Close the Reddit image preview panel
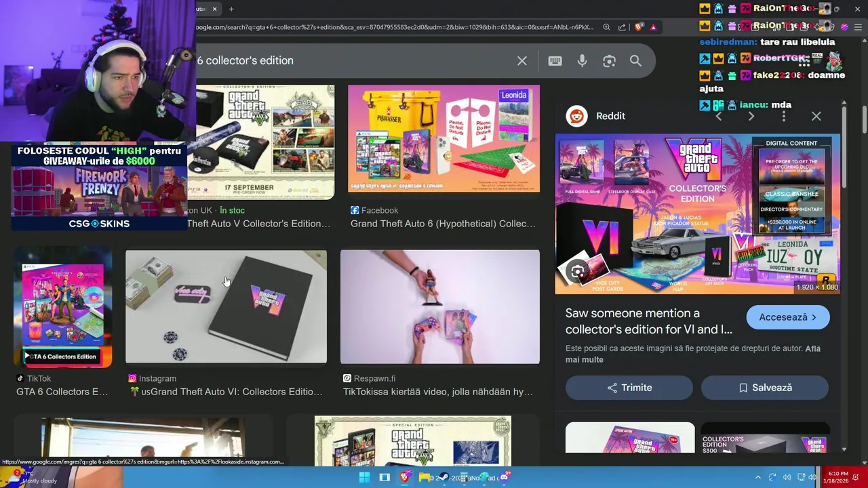Viewport: 868px width, 488px height. (816, 117)
